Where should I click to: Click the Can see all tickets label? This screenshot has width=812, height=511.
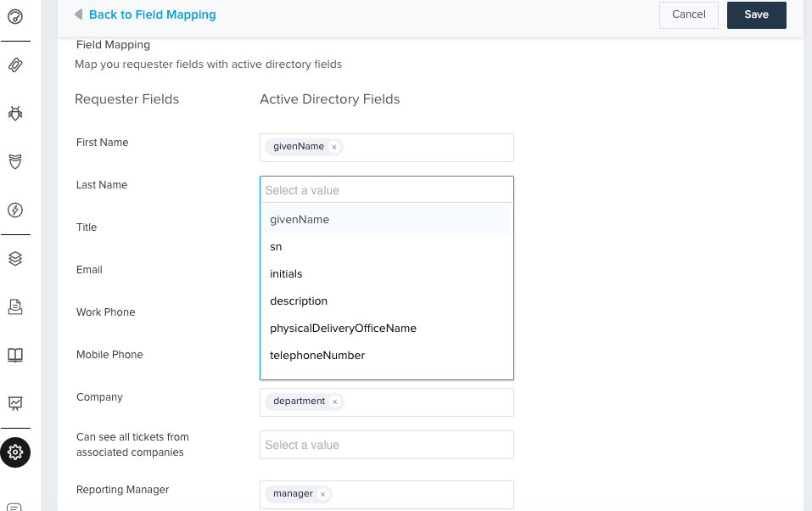pos(132,445)
